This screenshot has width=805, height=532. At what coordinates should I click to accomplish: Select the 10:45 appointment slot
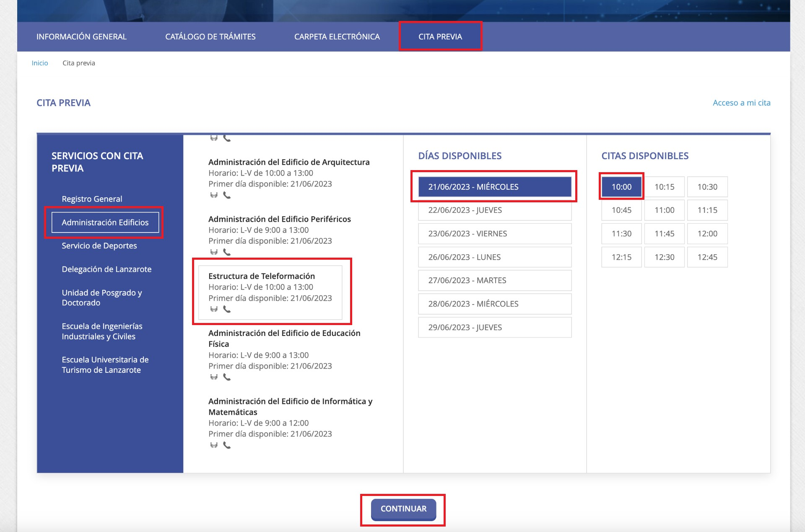point(621,210)
